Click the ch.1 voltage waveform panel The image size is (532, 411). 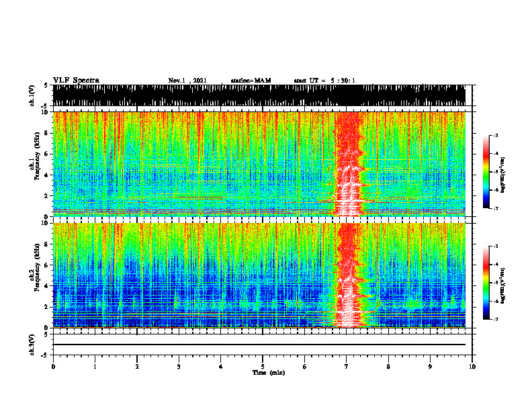pyautogui.click(x=259, y=95)
